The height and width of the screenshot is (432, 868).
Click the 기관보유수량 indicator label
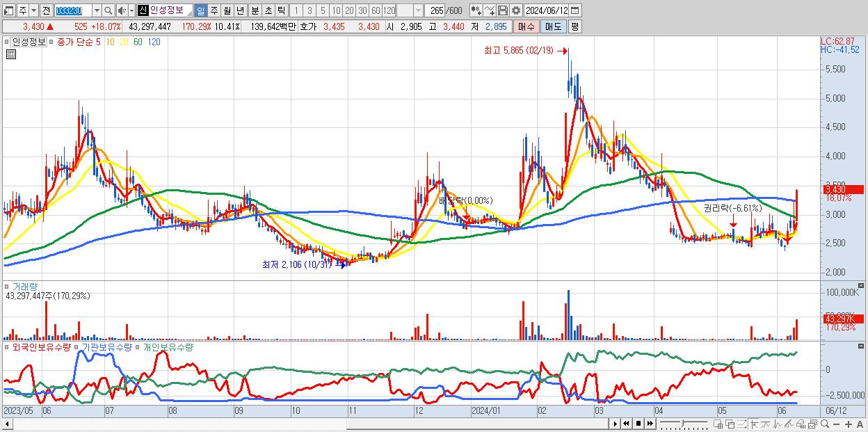pos(106,347)
